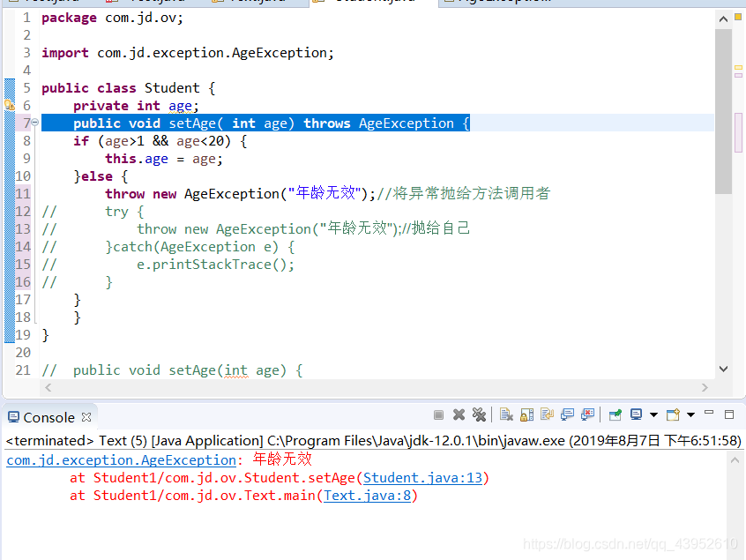Screen dimensions: 746x560
Task: Remove all terminated launches using double-X icon
Action: (x=479, y=415)
